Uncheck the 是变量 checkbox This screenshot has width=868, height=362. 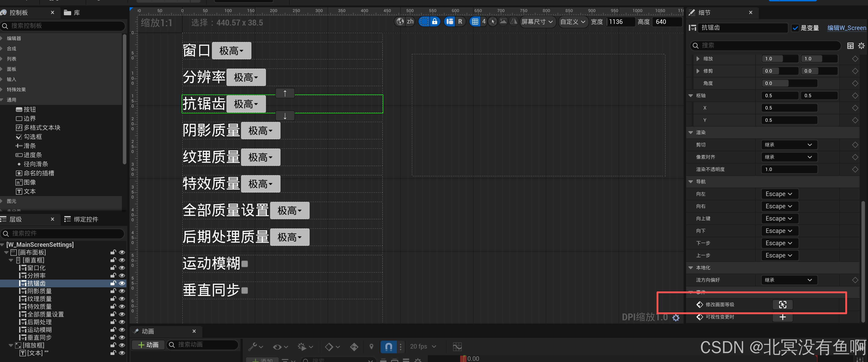[x=795, y=28]
